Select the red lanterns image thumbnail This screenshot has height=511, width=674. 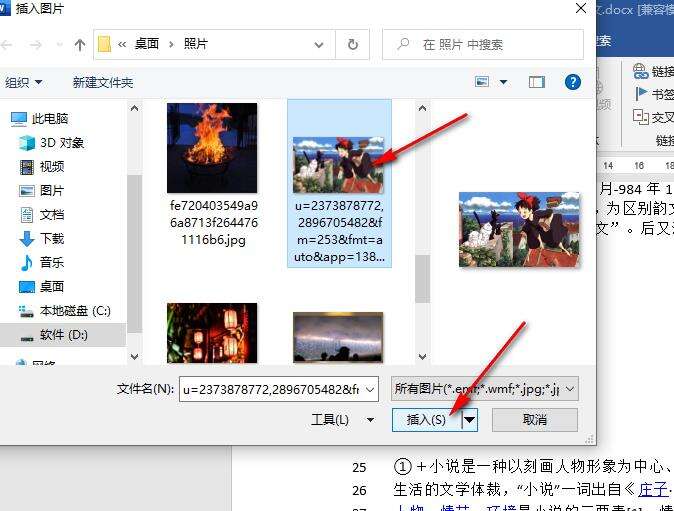coord(212,333)
